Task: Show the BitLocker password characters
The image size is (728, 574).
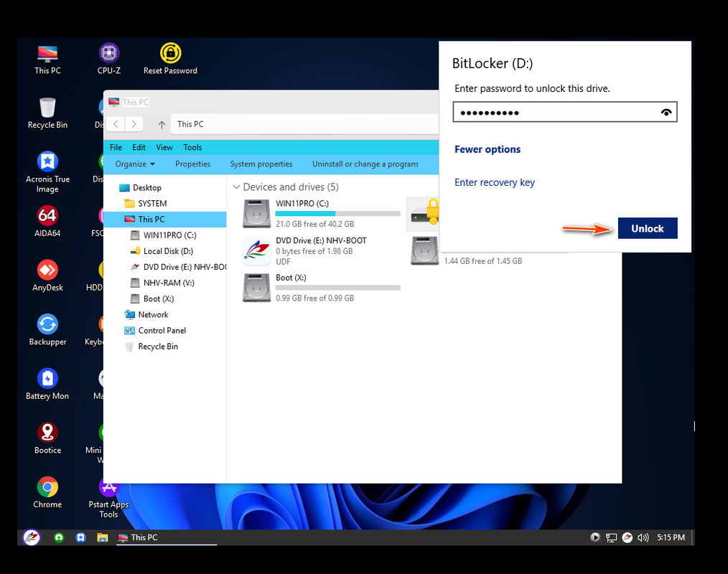Action: [666, 113]
